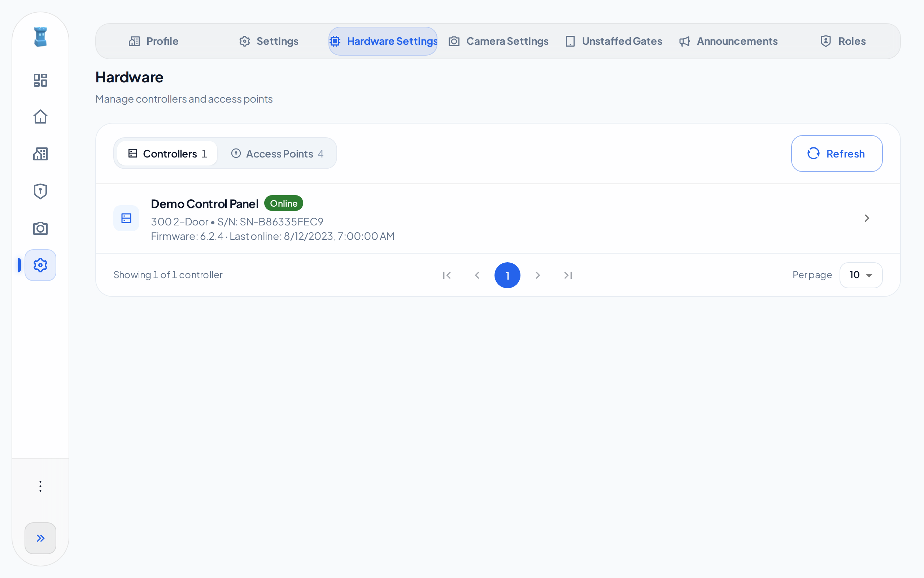924x578 pixels.
Task: Open the camera icon in sidebar
Action: tap(40, 228)
